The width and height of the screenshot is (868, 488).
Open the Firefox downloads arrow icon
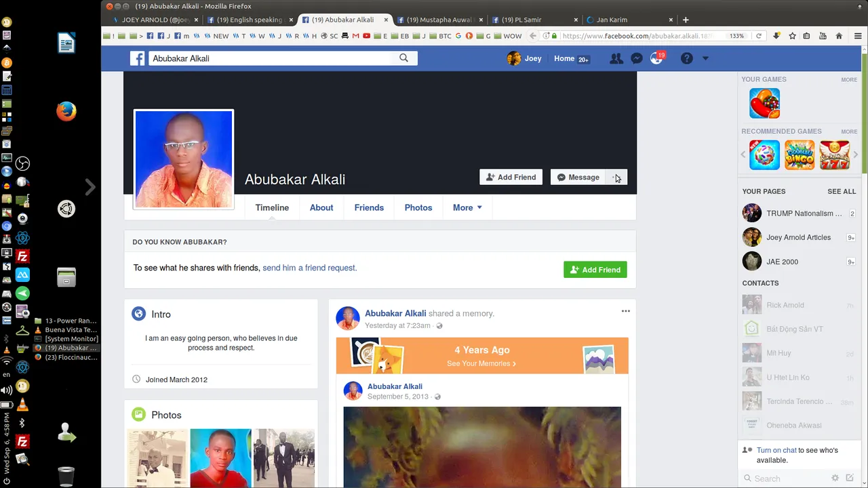point(776,36)
